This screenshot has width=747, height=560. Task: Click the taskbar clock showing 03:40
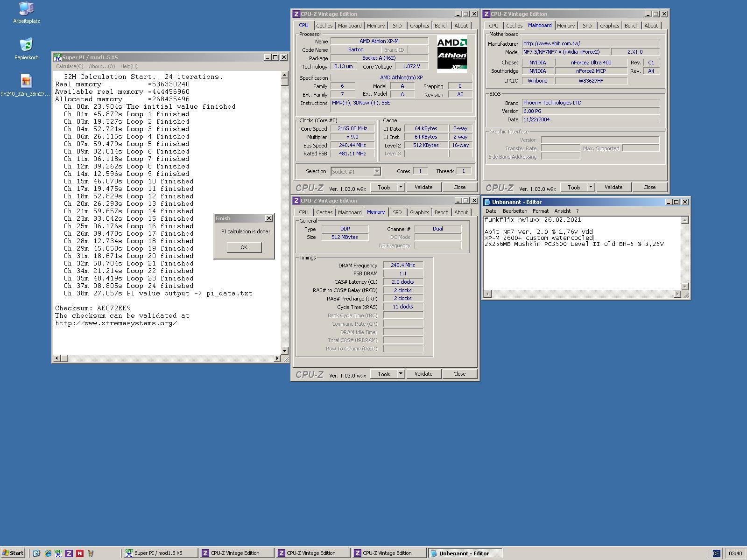click(x=735, y=553)
